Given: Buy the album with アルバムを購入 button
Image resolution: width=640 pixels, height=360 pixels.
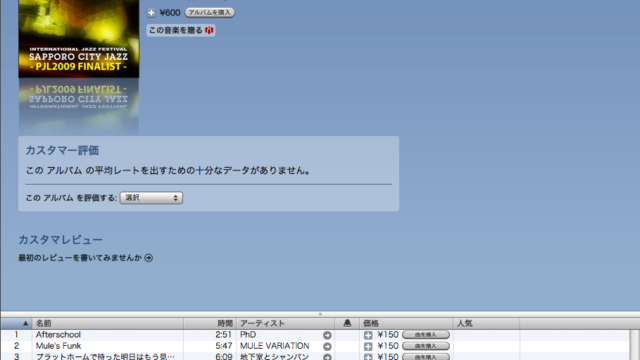Looking at the screenshot, I should coord(210,13).
